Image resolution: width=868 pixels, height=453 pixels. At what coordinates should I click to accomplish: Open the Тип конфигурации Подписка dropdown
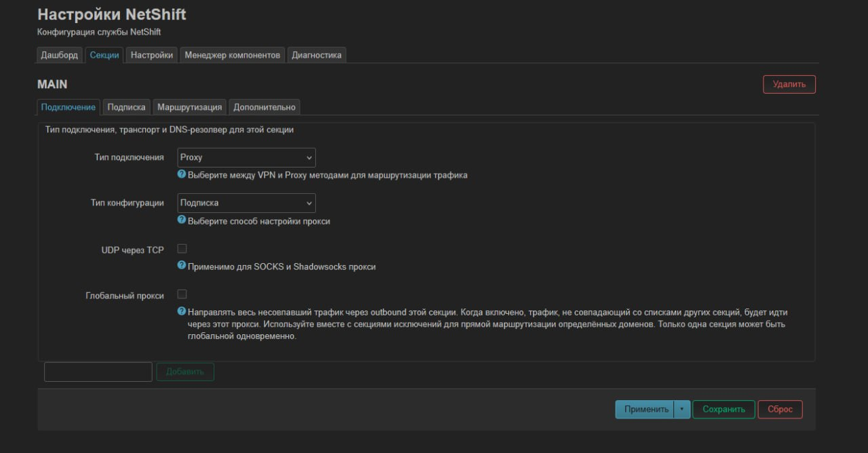[246, 203]
